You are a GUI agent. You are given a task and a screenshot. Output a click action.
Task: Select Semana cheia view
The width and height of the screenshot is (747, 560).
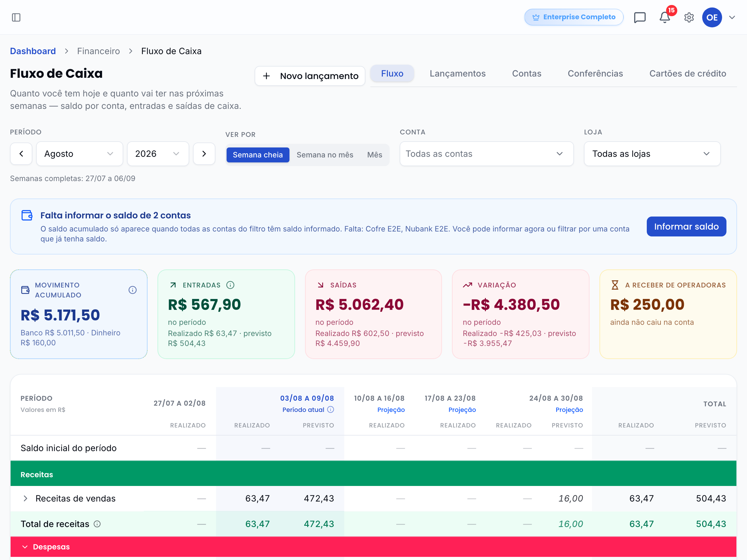point(258,155)
